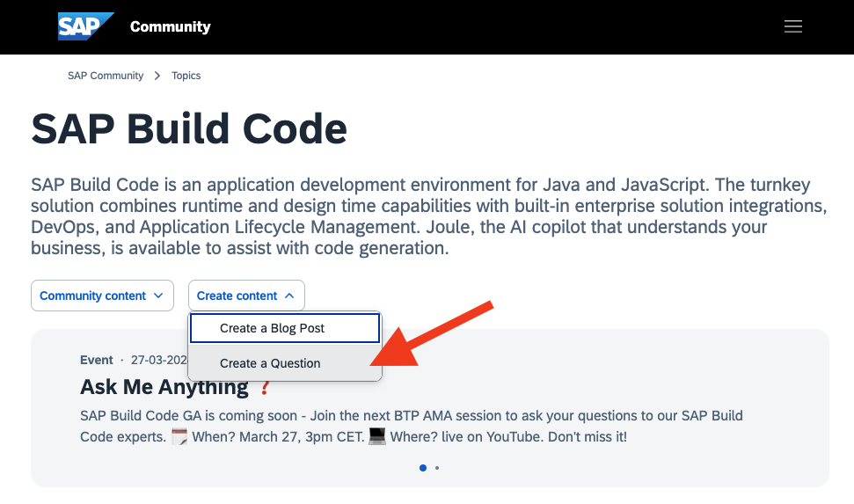Click the event description text
The width and height of the screenshot is (854, 504).
412,426
